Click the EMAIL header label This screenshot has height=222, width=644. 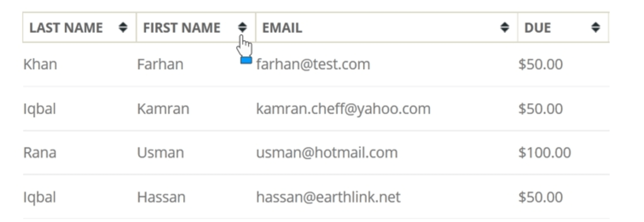282,28
